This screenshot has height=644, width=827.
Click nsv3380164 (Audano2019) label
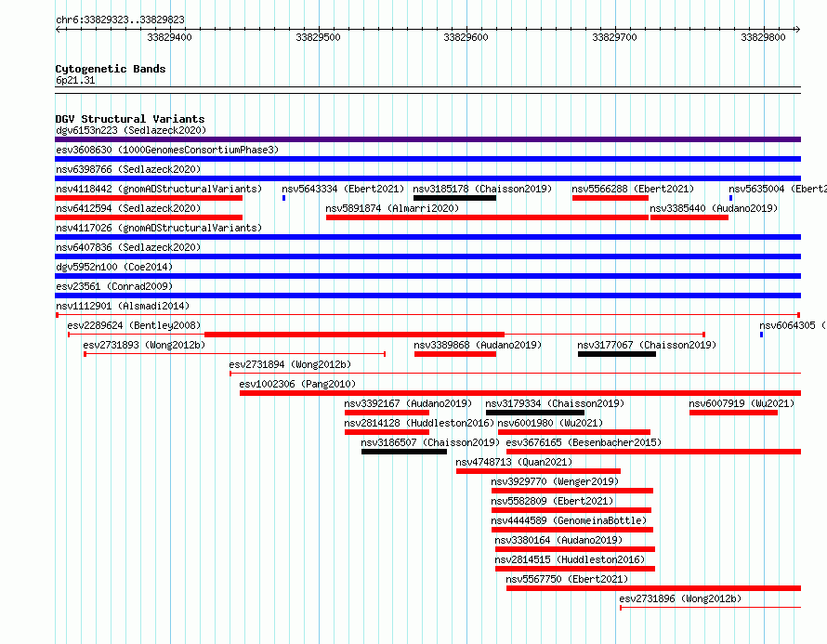(x=558, y=540)
